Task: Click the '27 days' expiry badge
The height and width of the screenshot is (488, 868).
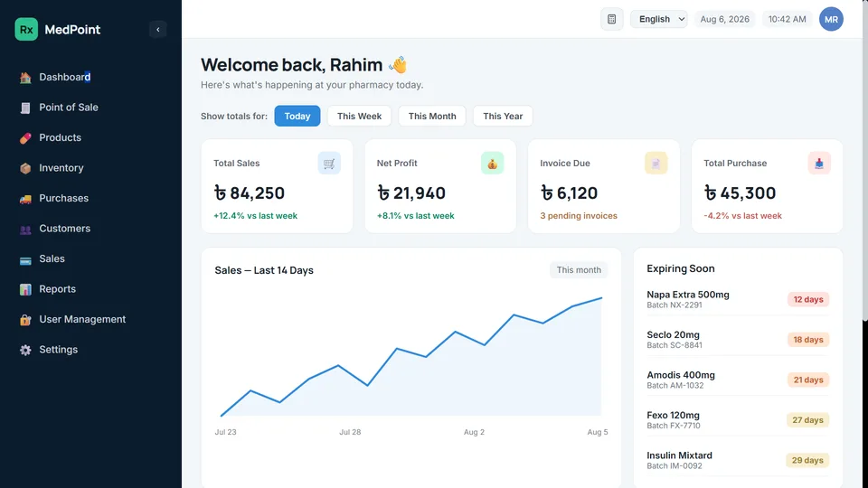Action: 807,420
